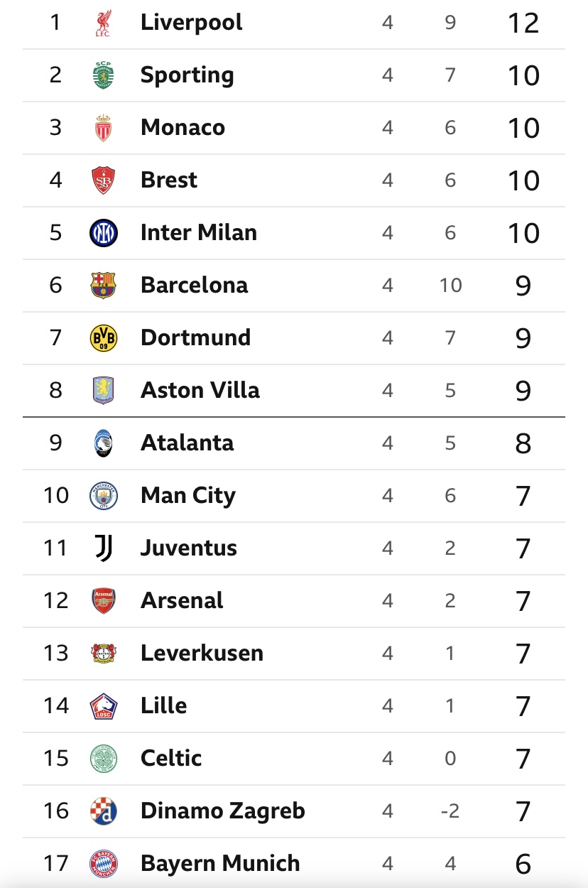Image resolution: width=588 pixels, height=888 pixels.
Task: Click the Dortmund BVB crest
Action: pos(104,338)
